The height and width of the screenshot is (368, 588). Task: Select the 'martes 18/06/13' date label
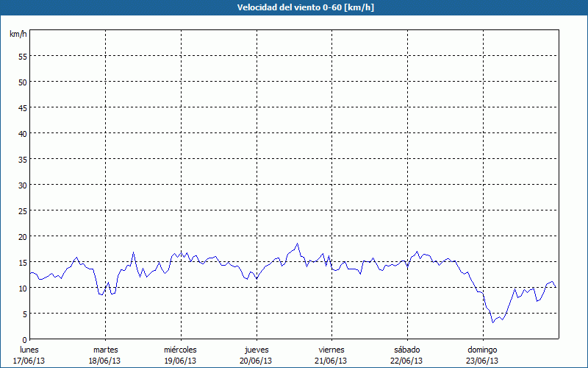click(105, 355)
